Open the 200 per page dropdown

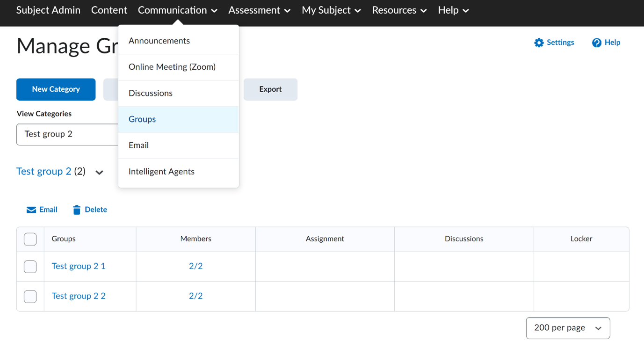pos(568,328)
